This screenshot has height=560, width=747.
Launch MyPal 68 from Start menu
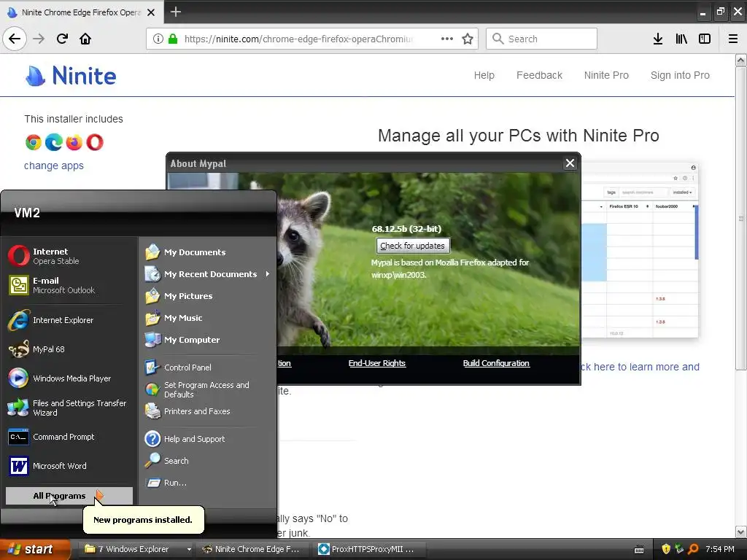click(x=69, y=349)
